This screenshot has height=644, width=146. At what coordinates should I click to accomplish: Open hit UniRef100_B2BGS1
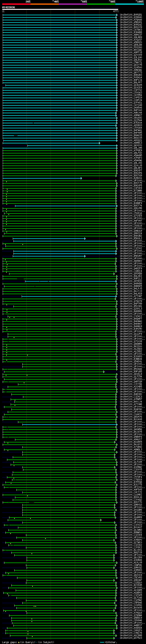pyautogui.click(x=131, y=178)
